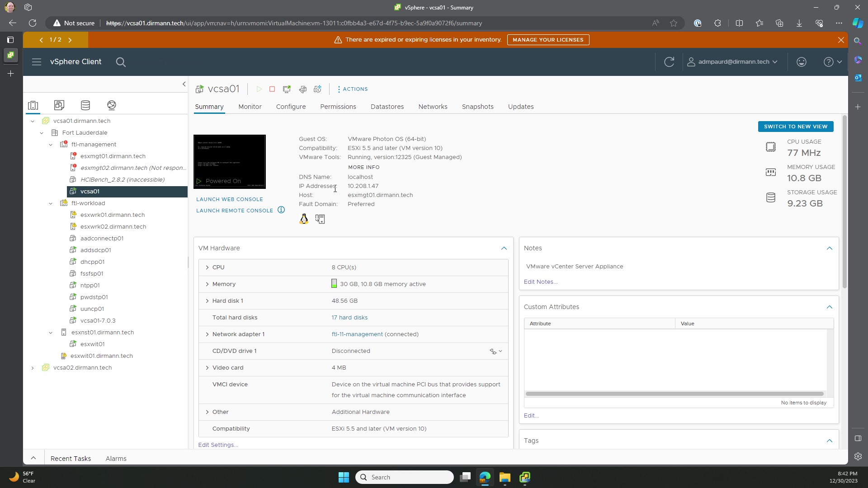Image resolution: width=868 pixels, height=488 pixels.
Task: Click the Shut Down guest OS icon
Action: click(x=272, y=89)
